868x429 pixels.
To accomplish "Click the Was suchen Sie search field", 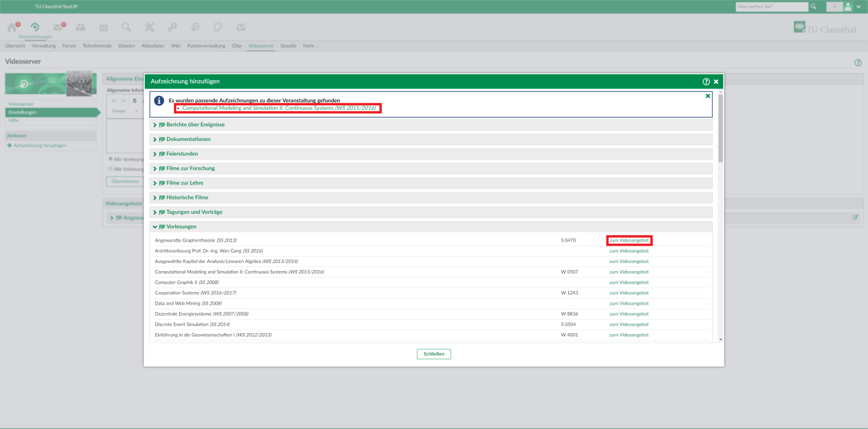I will click(x=771, y=7).
